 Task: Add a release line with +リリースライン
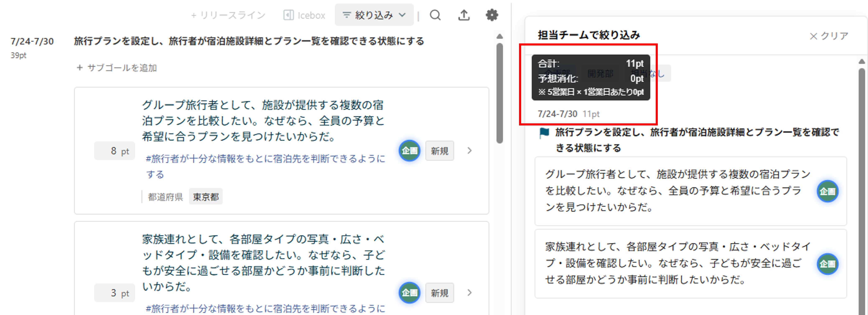click(x=228, y=15)
